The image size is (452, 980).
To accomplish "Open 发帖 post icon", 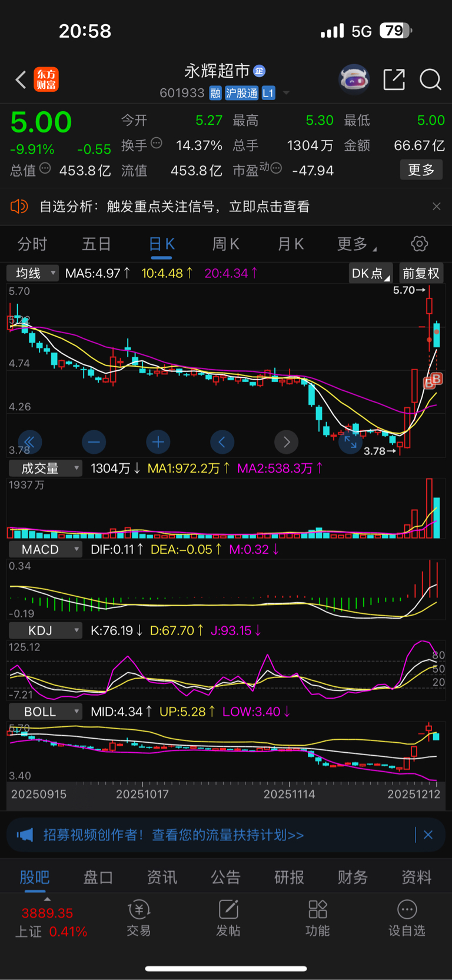I will (228, 918).
